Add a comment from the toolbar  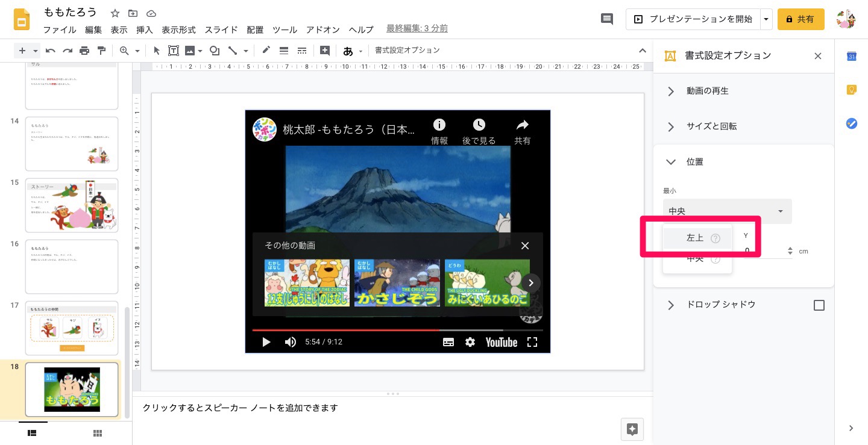point(325,51)
